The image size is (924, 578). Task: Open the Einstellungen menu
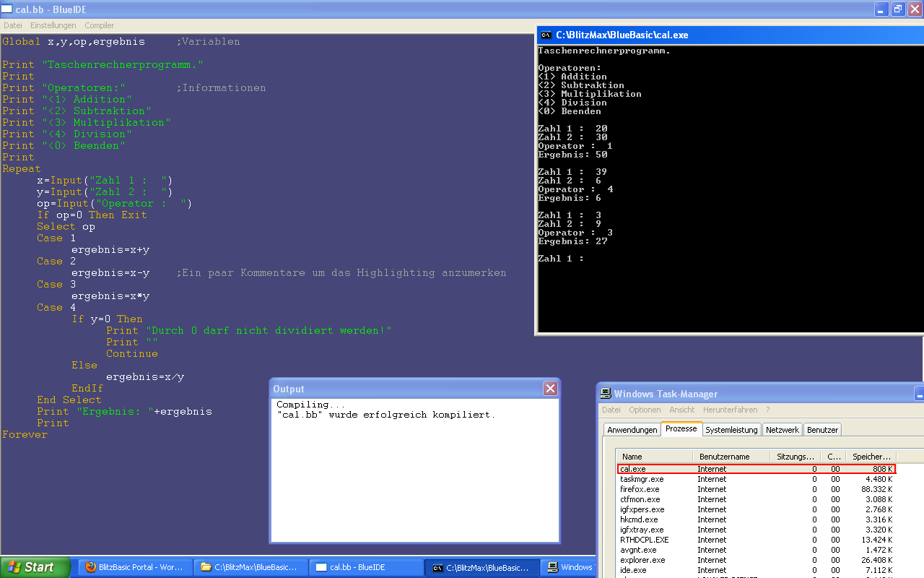tap(53, 25)
